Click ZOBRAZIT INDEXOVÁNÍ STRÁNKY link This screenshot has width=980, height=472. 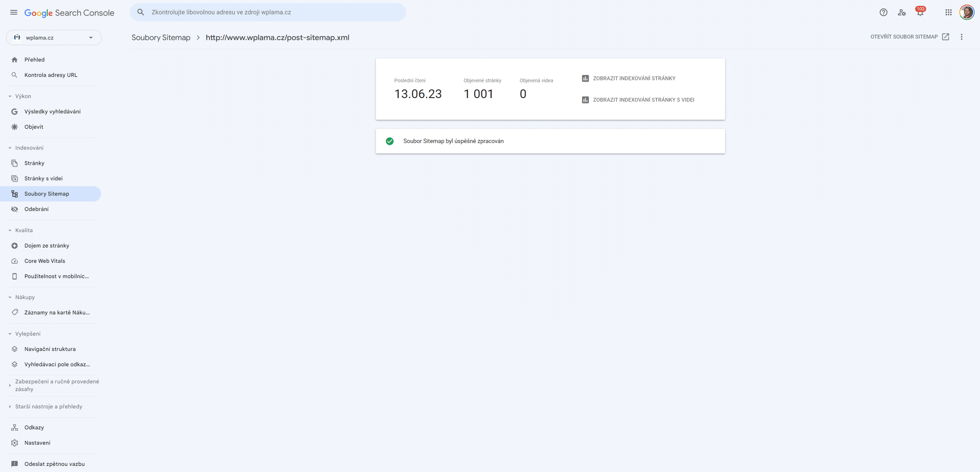tap(634, 78)
